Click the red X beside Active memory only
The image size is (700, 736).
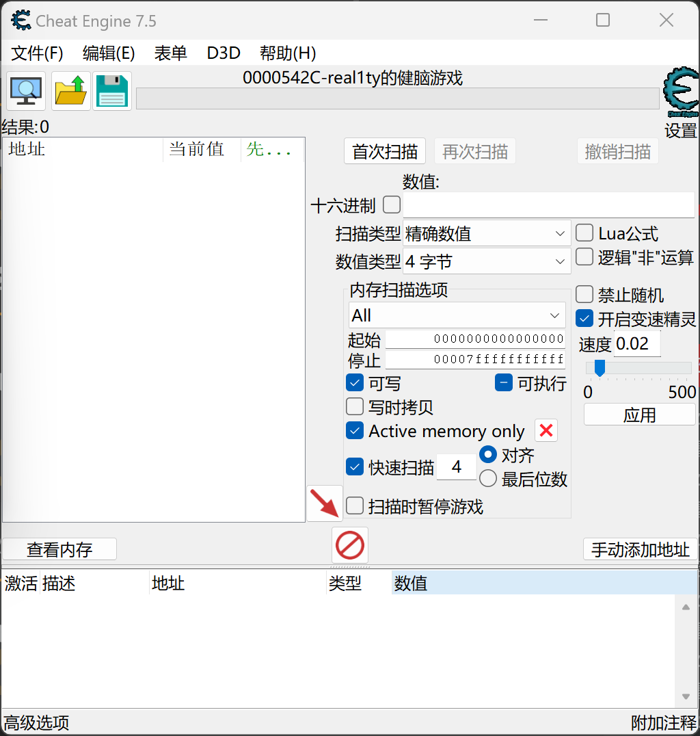point(546,431)
